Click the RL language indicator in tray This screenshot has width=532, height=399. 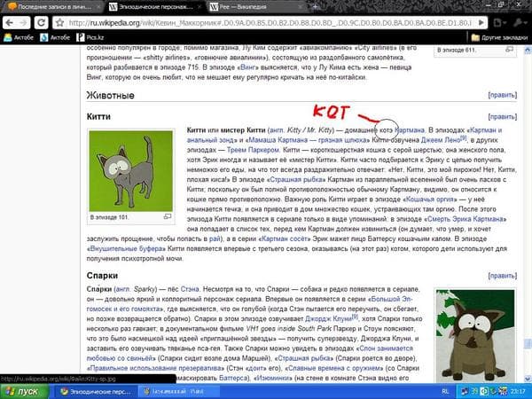click(x=445, y=392)
